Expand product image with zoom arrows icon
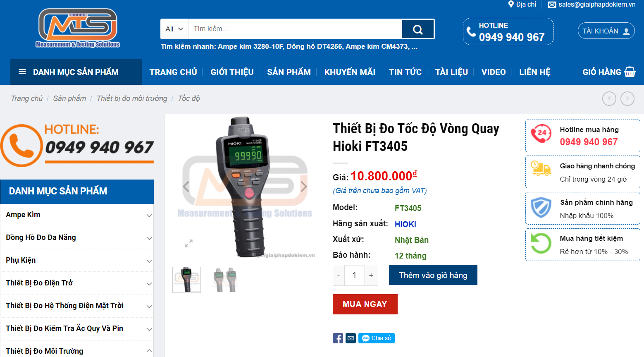This screenshot has width=644, height=357. [188, 243]
